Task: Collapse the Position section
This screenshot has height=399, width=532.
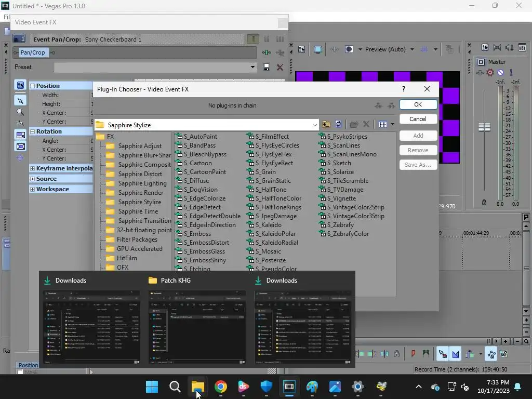Action: point(33,86)
